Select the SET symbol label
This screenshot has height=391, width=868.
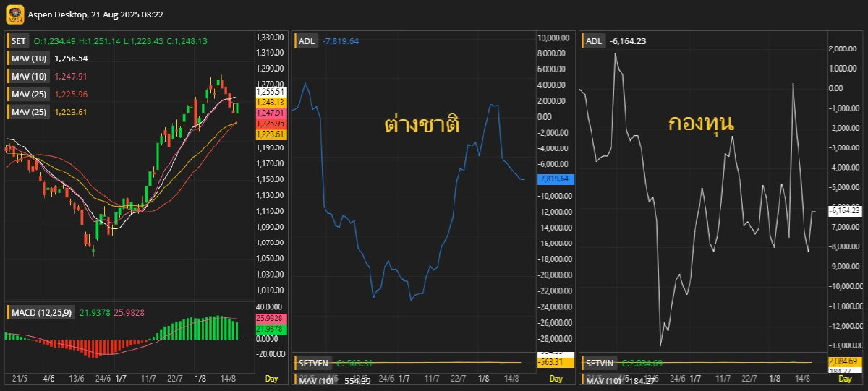(18, 41)
